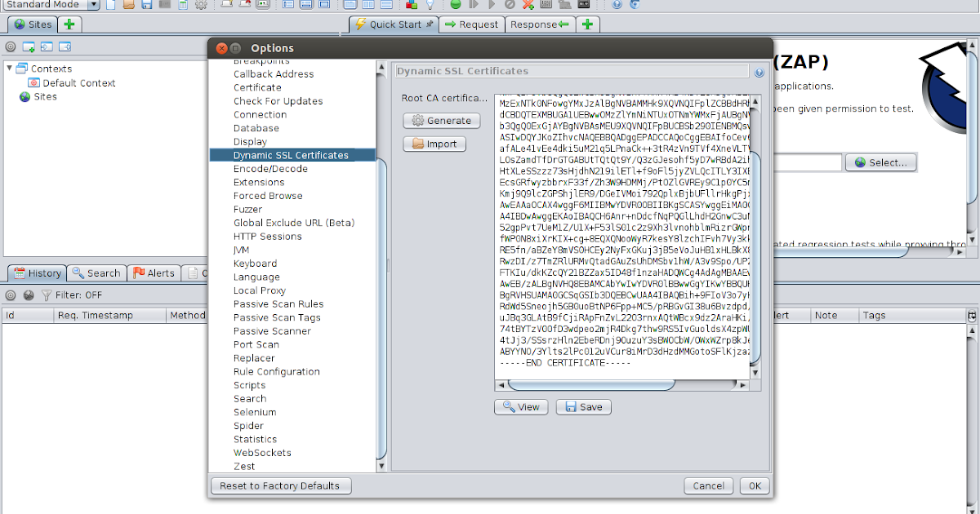
Task: Collapse the Contexts tree node
Action: 10,69
